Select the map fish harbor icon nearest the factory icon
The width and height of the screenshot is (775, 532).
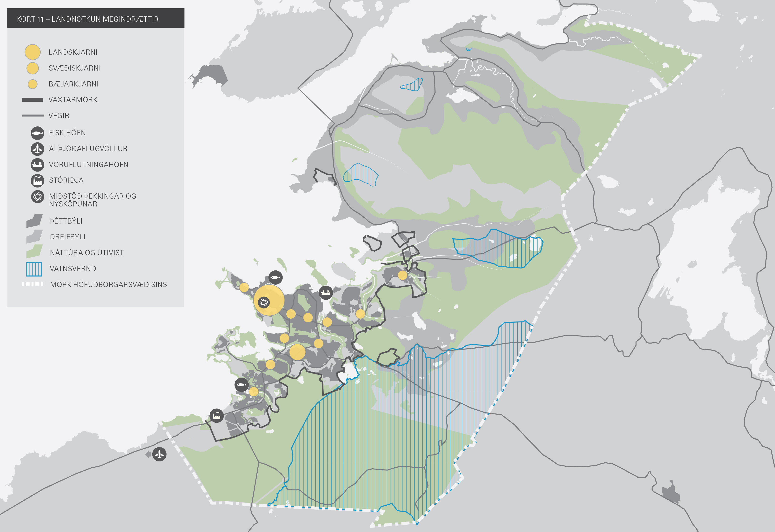(x=241, y=385)
